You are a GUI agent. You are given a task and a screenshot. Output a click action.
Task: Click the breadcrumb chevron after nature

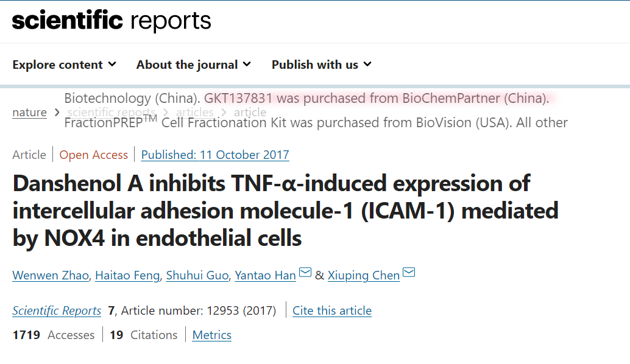point(57,113)
